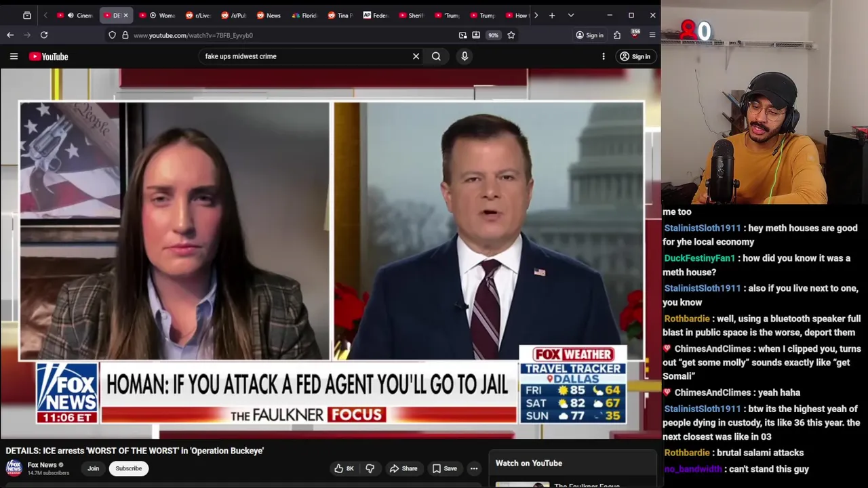Expand the list all tabs dropdown
This screenshot has width=868, height=488.
point(571,15)
